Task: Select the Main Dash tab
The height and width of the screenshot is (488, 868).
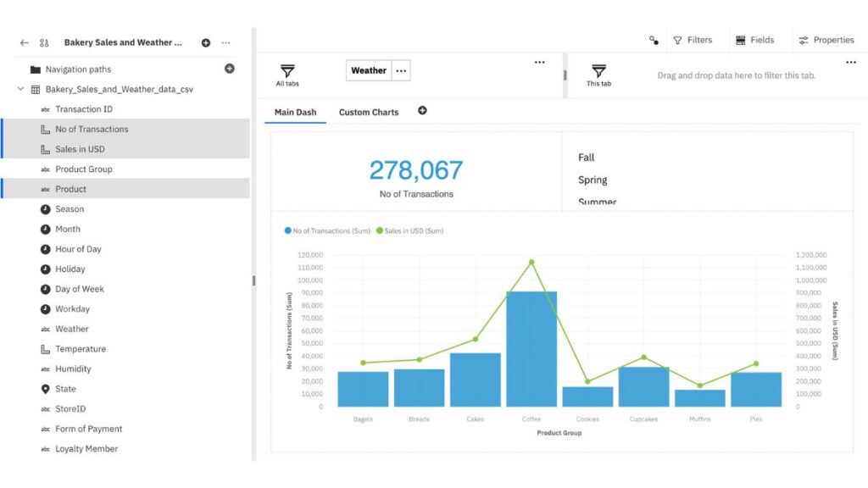Action: pyautogui.click(x=295, y=112)
